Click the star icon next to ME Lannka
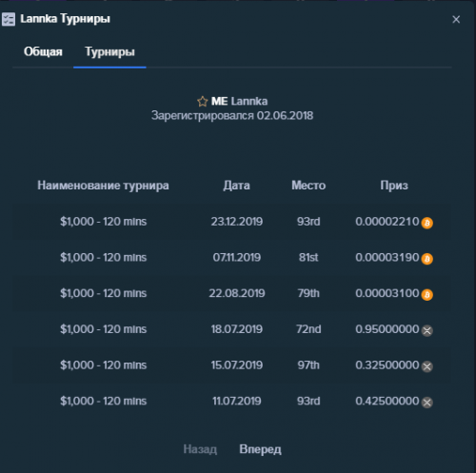This screenshot has height=473, width=476. pos(203,102)
